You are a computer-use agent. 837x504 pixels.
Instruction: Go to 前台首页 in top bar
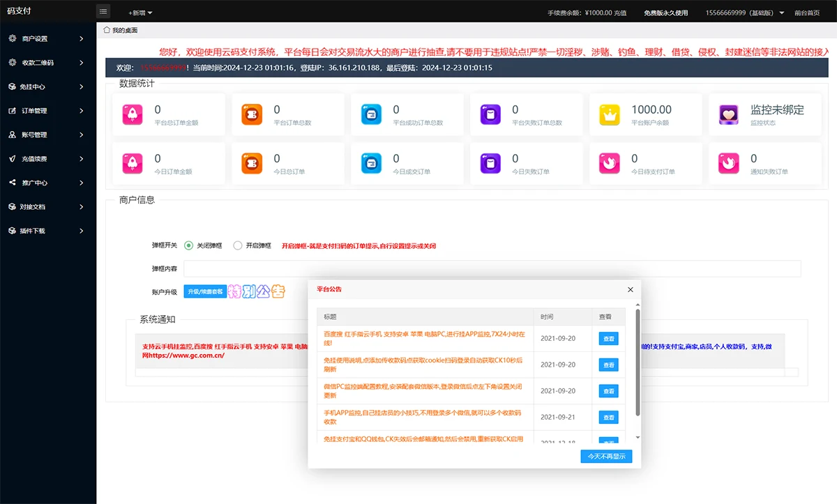tap(807, 13)
